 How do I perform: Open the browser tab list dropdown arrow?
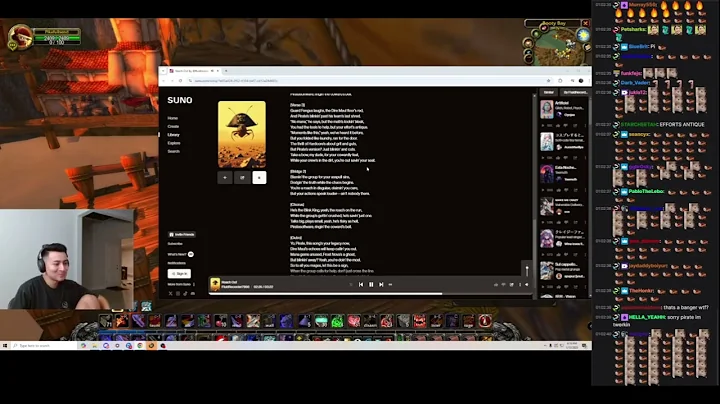pyautogui.click(x=163, y=71)
